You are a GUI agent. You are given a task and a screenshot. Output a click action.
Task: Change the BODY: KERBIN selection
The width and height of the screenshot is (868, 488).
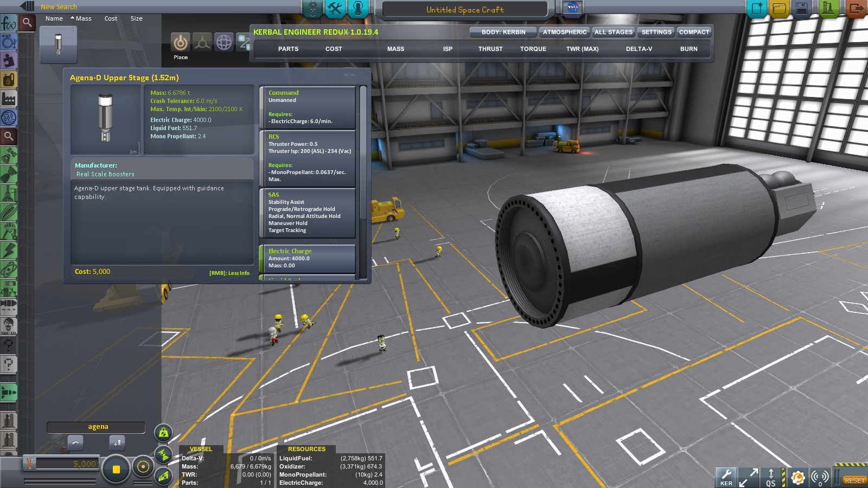tap(503, 32)
